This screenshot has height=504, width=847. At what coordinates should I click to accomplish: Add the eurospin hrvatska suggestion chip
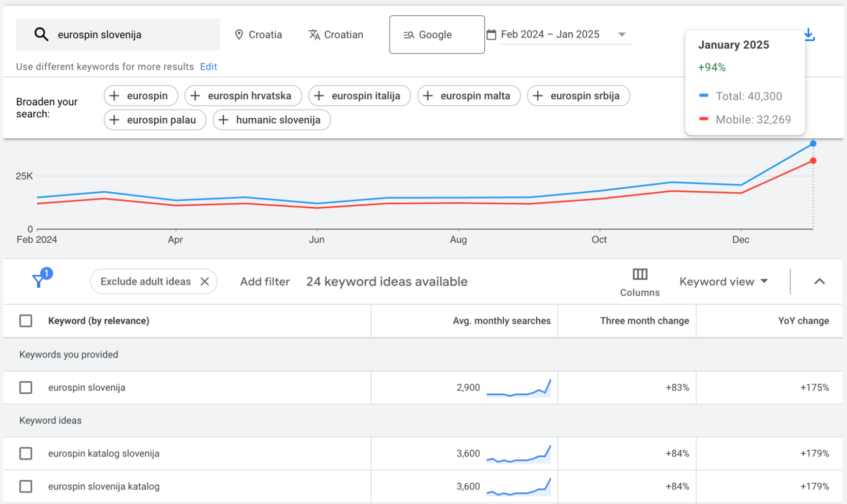(x=243, y=96)
